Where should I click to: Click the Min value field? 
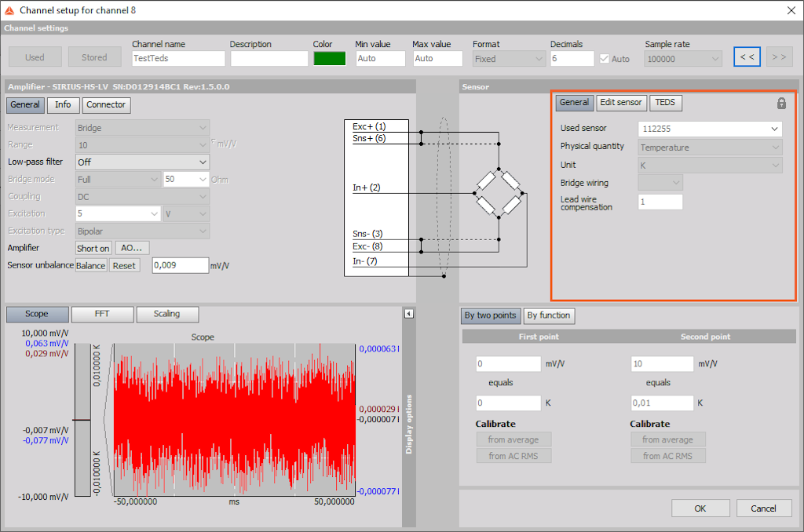[381, 58]
